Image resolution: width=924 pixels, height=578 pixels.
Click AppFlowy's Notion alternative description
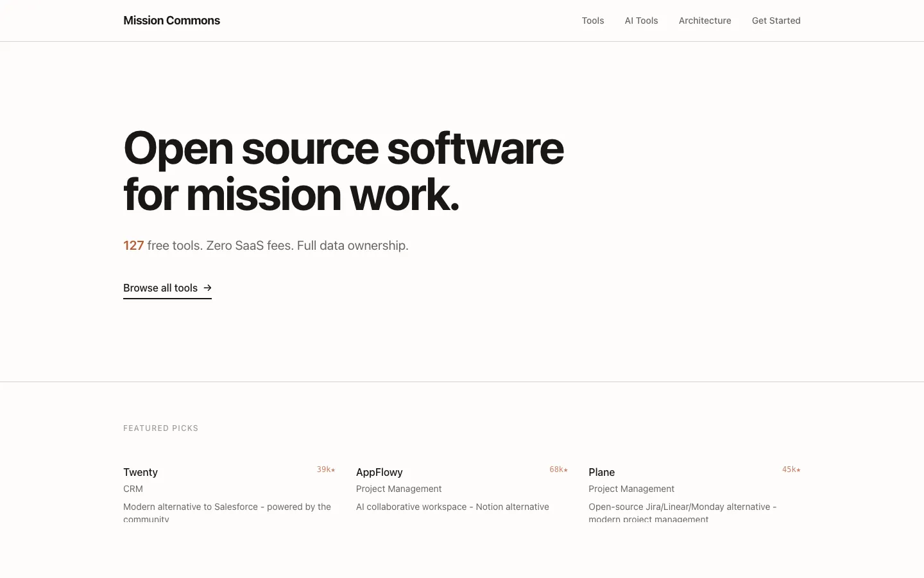pyautogui.click(x=452, y=507)
